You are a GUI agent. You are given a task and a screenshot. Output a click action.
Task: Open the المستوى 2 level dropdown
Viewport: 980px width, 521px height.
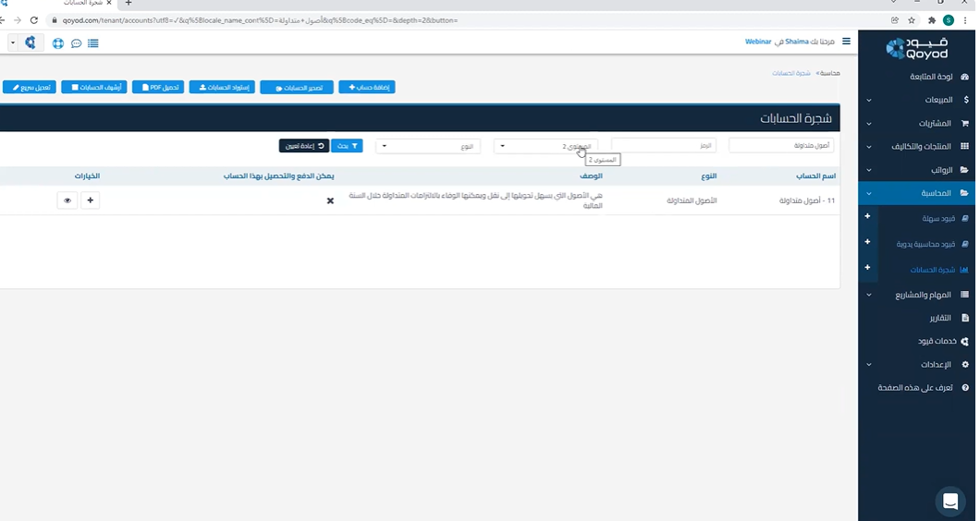pos(545,146)
